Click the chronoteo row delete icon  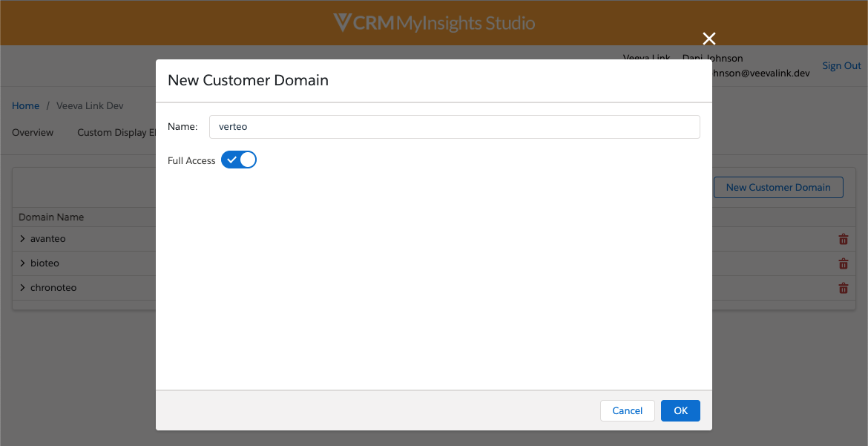pos(843,288)
